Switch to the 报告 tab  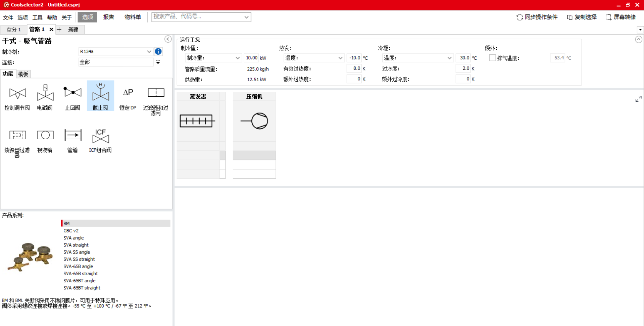click(x=108, y=17)
